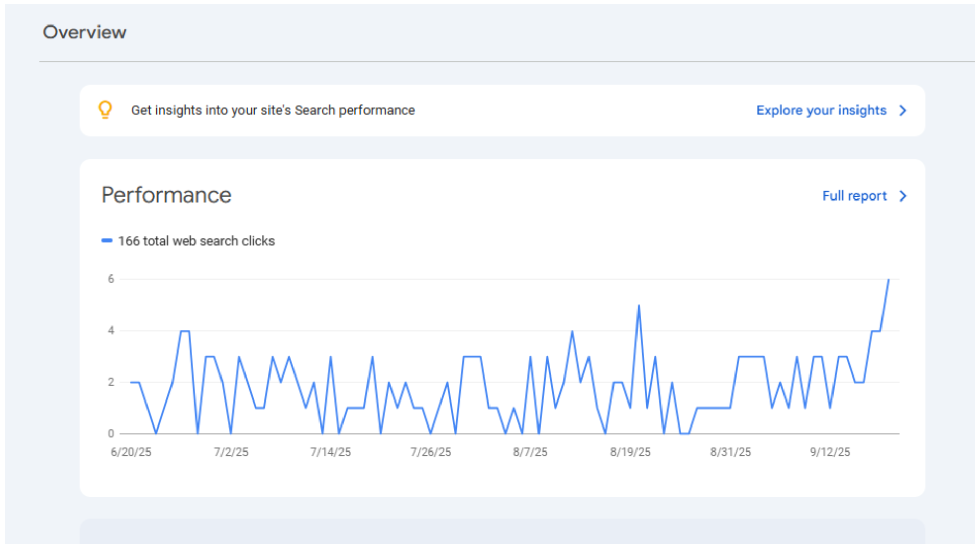Image resolution: width=980 pixels, height=551 pixels.
Task: Click the 8/7/25 date label on the axis
Action: click(x=530, y=452)
